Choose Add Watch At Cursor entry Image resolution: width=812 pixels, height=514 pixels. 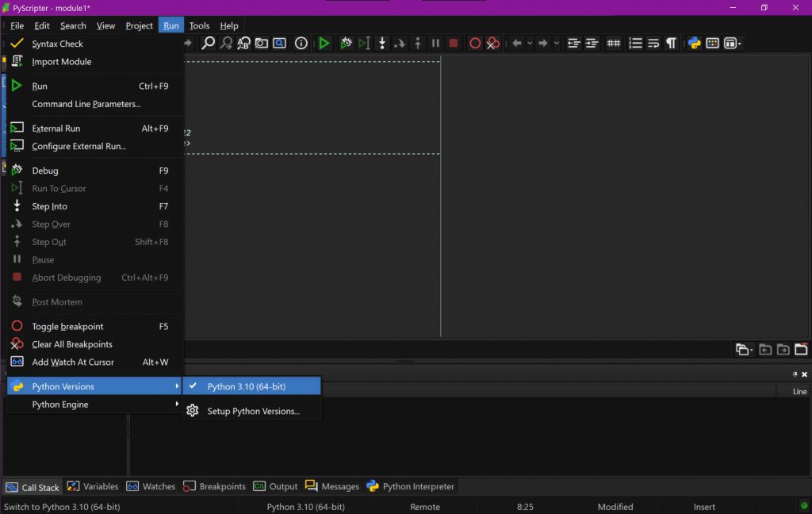pos(95,362)
